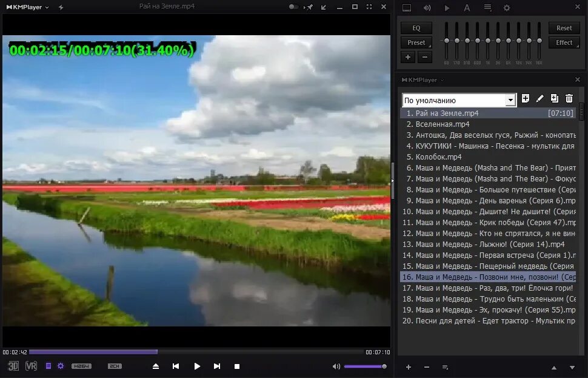Reset the equalizer
The image size is (588, 378).
point(564,28)
